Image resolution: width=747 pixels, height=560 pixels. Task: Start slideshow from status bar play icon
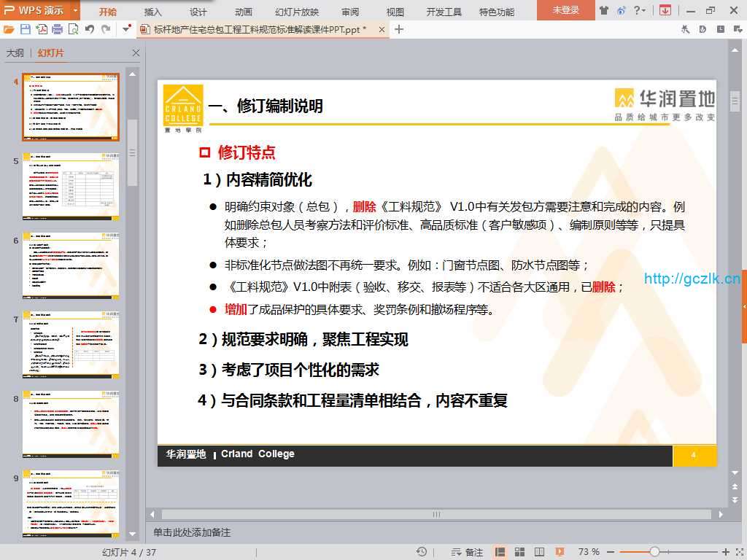[x=560, y=552]
